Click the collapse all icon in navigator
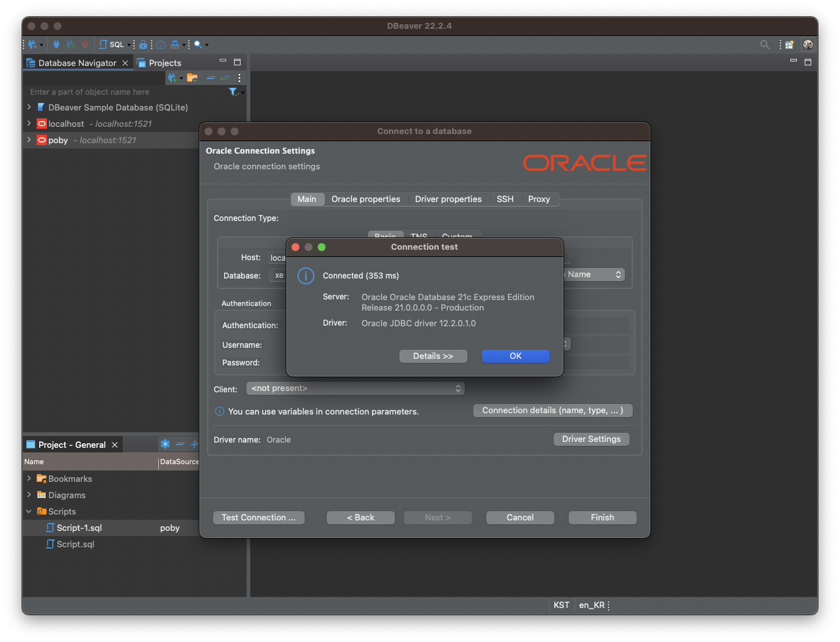840x642 pixels. [x=210, y=78]
